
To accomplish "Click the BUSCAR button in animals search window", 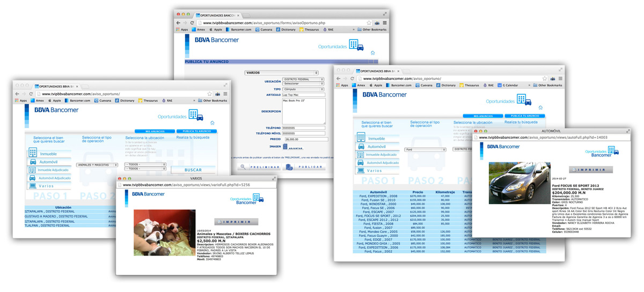I will [193, 170].
